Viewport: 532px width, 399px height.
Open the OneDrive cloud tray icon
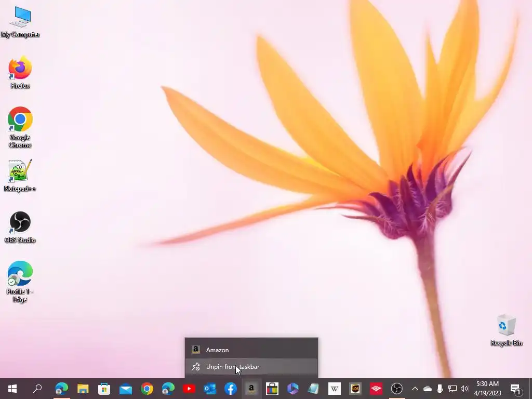tap(427, 389)
